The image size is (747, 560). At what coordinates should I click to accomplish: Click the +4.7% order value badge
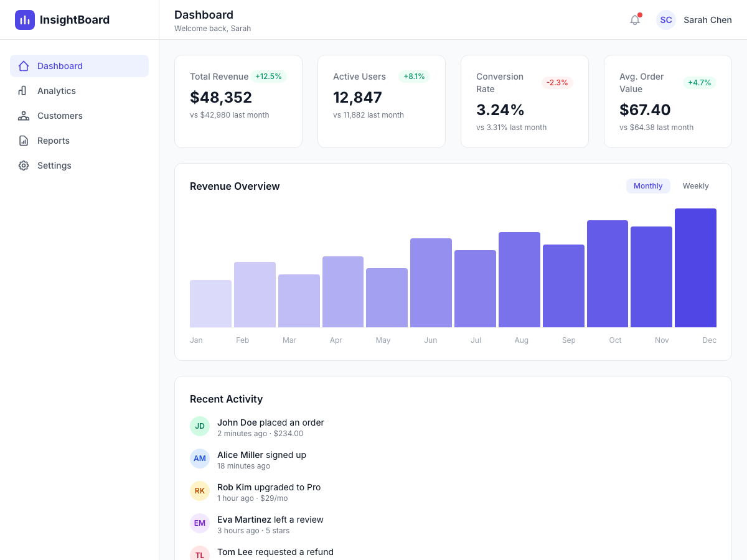click(700, 83)
